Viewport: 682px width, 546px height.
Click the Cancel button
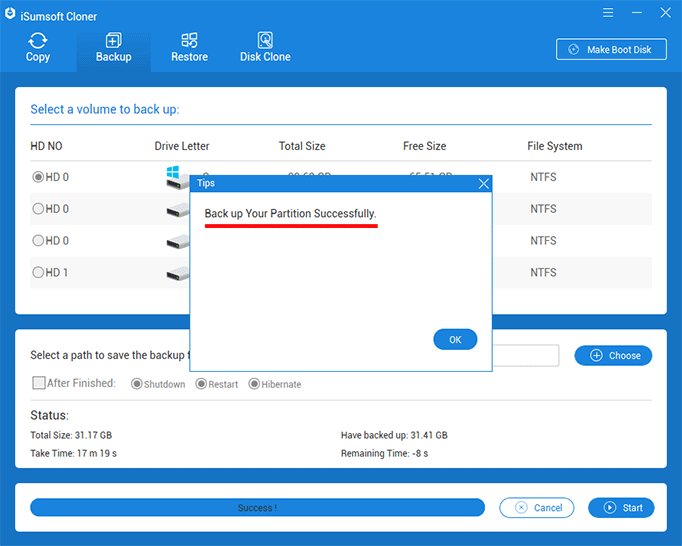pyautogui.click(x=537, y=508)
